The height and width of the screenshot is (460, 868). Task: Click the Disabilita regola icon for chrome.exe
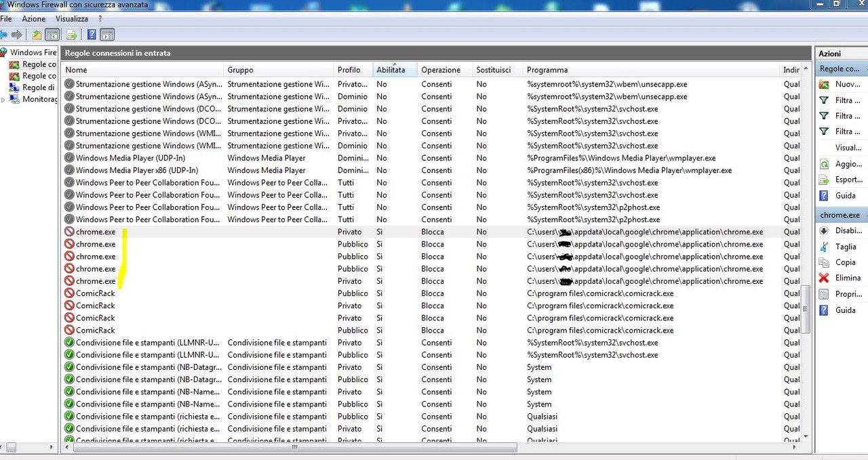click(x=824, y=230)
